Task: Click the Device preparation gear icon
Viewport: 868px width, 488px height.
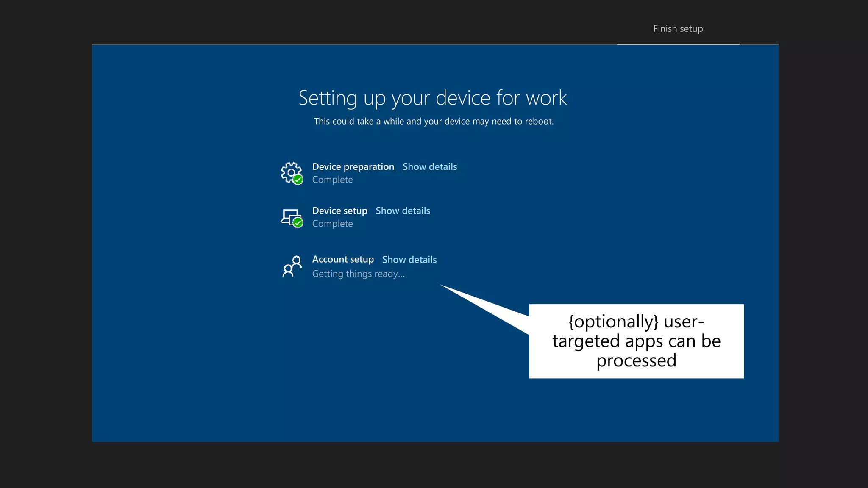Action: [x=292, y=173]
